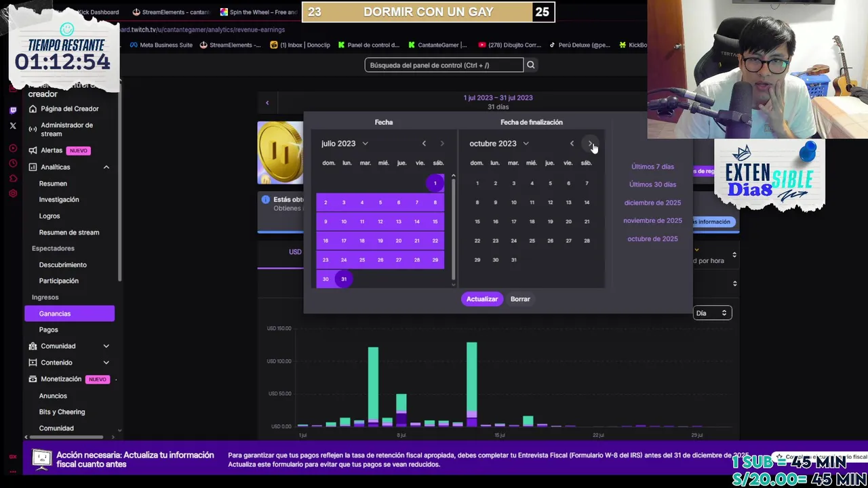Select October 31 in the end calendar
868x488 pixels.
point(513,260)
